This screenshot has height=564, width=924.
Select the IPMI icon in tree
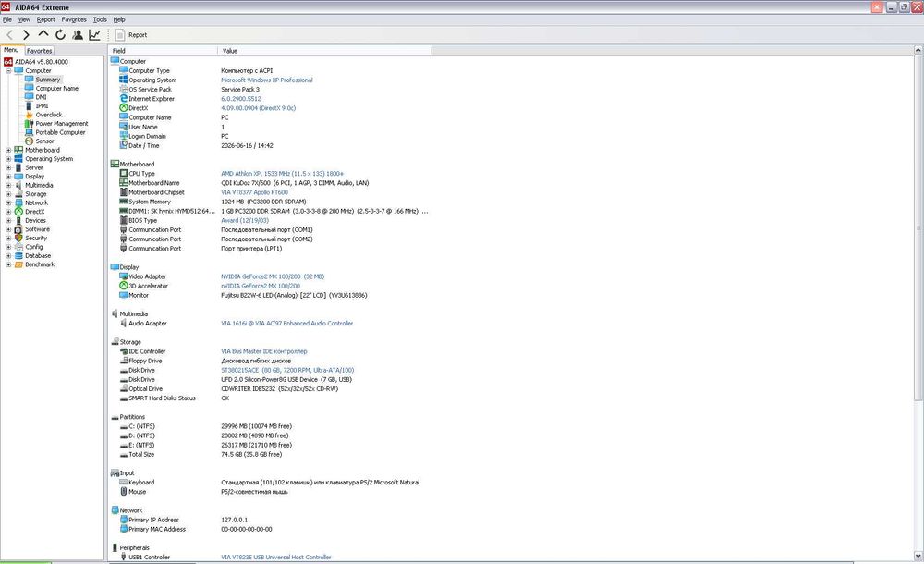[29, 105]
